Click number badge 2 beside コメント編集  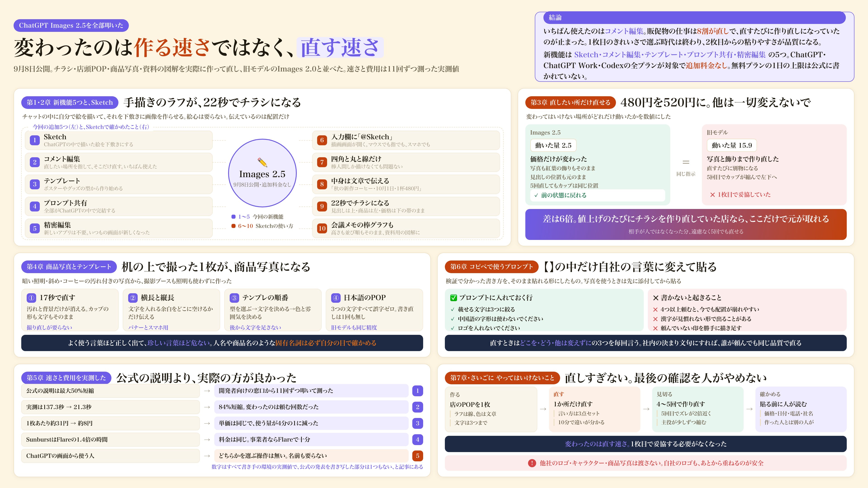[x=34, y=162]
